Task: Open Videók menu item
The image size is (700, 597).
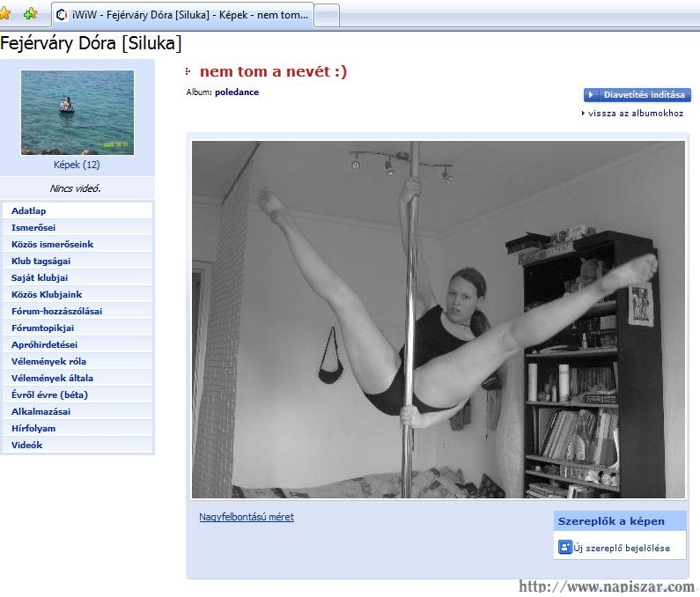Action: tap(77, 446)
